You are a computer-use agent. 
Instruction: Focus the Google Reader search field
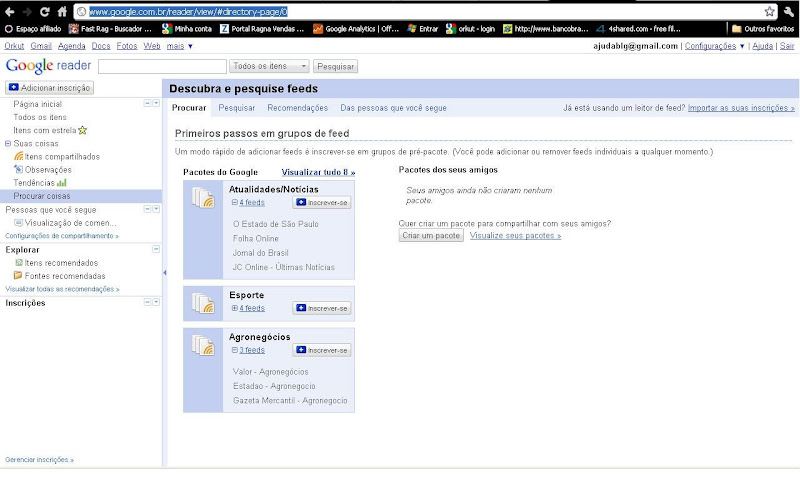coord(162,66)
